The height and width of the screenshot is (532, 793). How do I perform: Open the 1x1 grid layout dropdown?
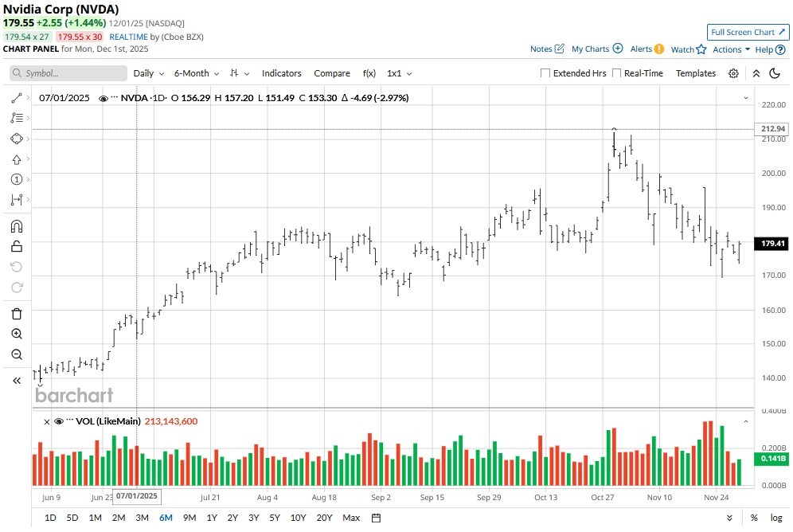[399, 73]
